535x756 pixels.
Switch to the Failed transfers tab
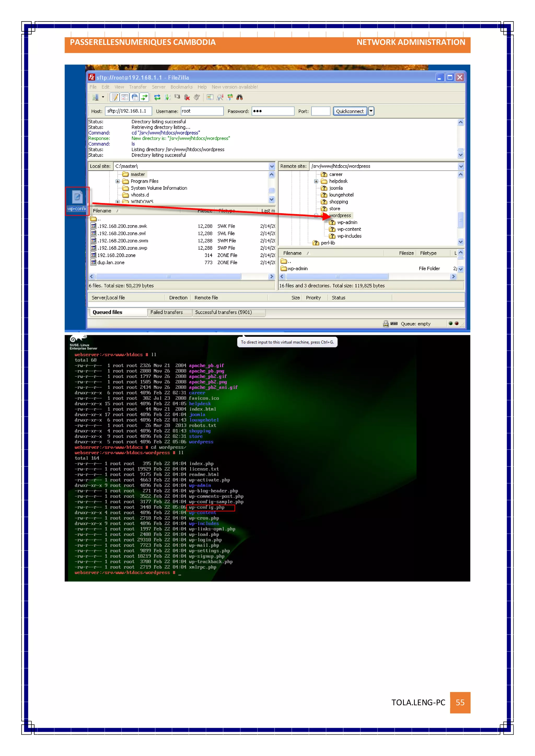(166, 312)
